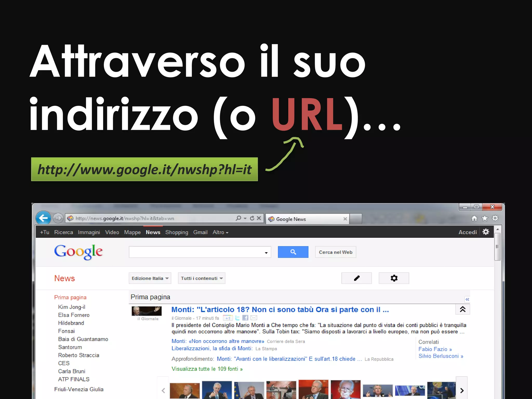Open news settings gear button
This screenshot has height=399, width=532.
coord(394,278)
